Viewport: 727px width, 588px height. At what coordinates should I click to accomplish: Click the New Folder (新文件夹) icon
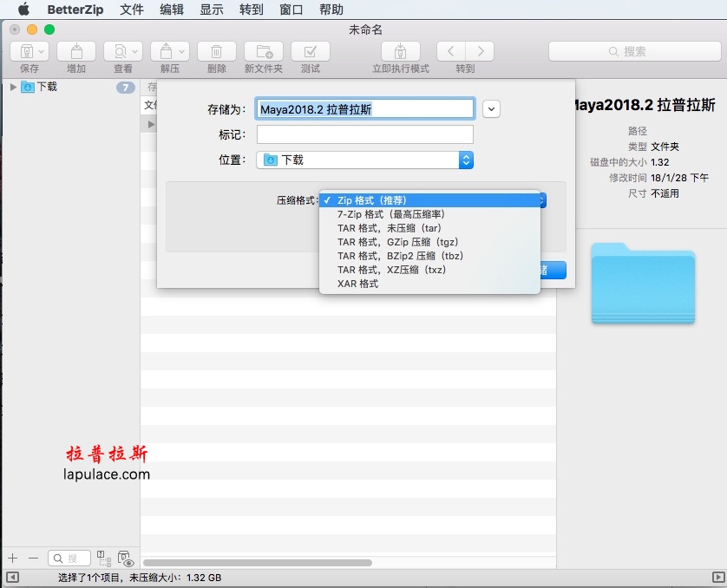[x=264, y=51]
